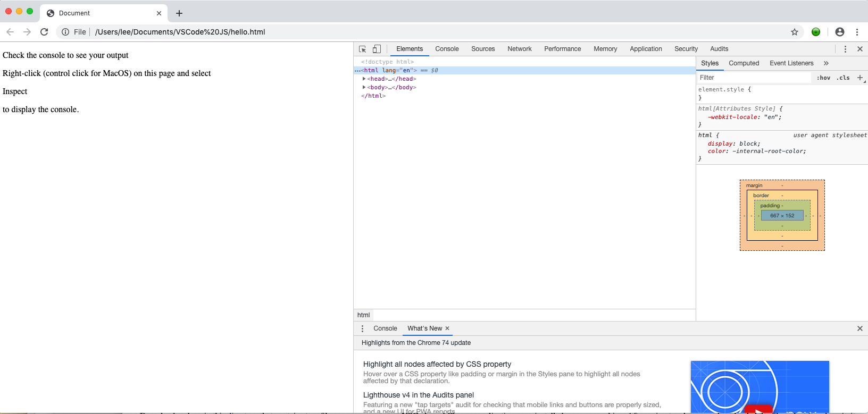This screenshot has height=414, width=868.
Task: Click the display: block declaration
Action: click(x=734, y=143)
